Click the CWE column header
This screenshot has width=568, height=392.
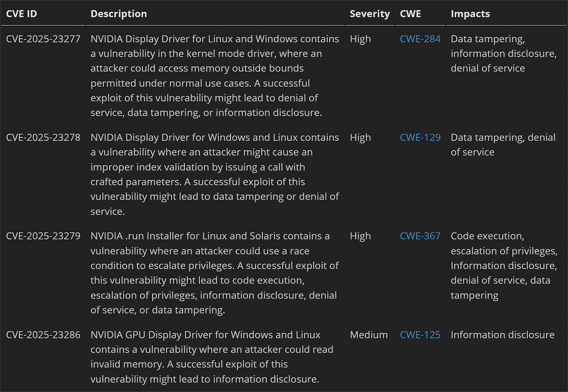(410, 14)
